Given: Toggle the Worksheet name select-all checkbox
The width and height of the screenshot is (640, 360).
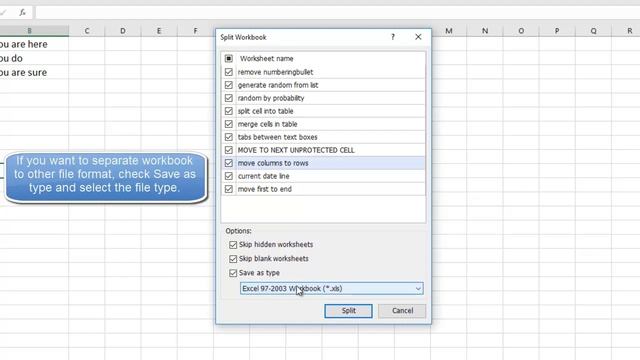Looking at the screenshot, I should click(x=229, y=58).
